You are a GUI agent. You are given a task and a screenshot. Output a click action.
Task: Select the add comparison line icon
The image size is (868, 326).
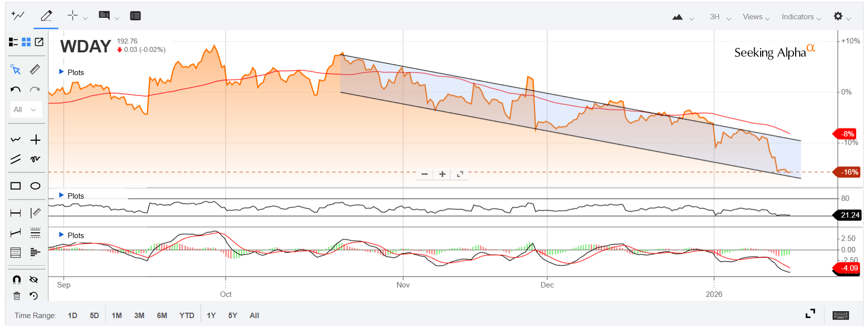point(18,16)
